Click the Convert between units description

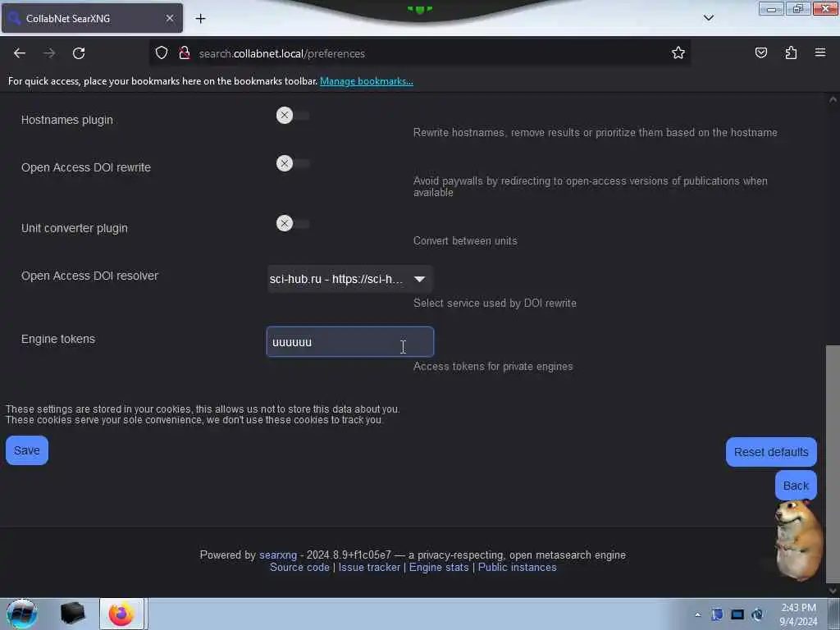(x=465, y=241)
